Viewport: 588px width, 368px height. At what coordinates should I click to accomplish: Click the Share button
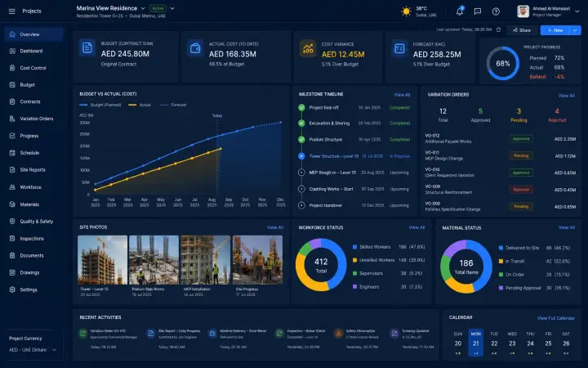522,30
